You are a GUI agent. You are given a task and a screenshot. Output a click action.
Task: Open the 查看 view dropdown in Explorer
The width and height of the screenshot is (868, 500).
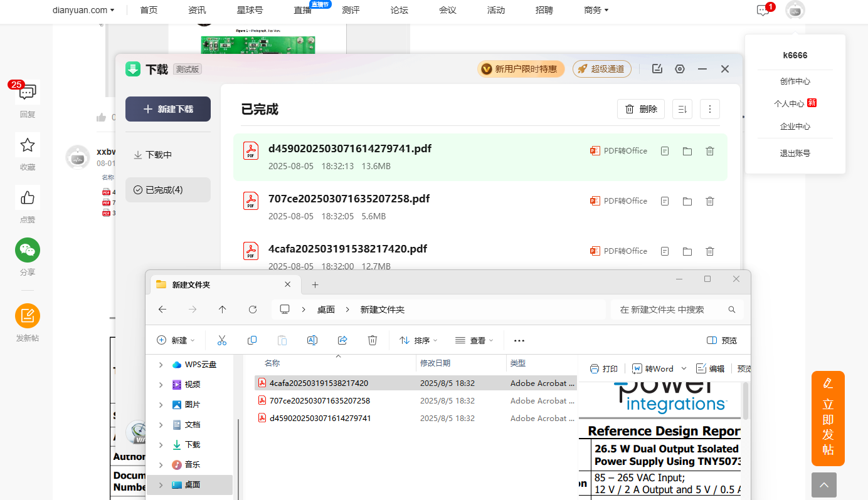click(x=474, y=340)
